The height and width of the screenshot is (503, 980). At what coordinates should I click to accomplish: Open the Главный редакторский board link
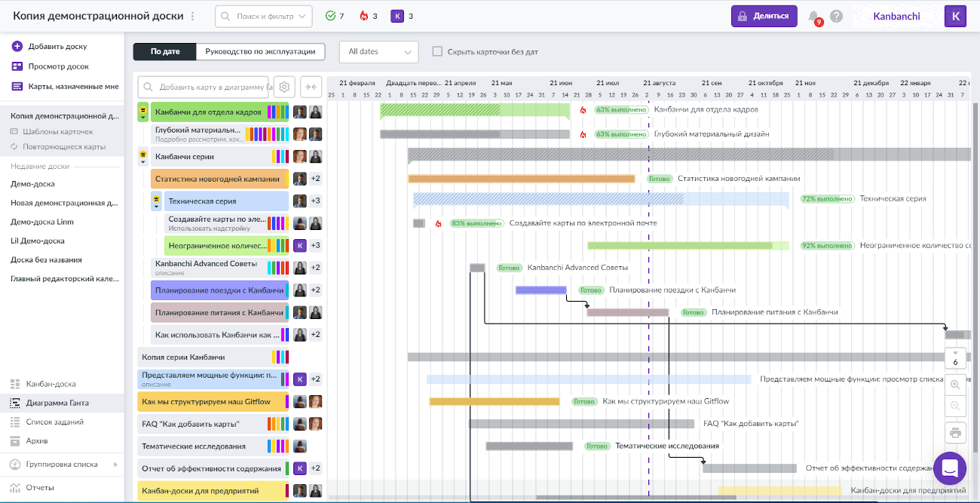(64, 278)
